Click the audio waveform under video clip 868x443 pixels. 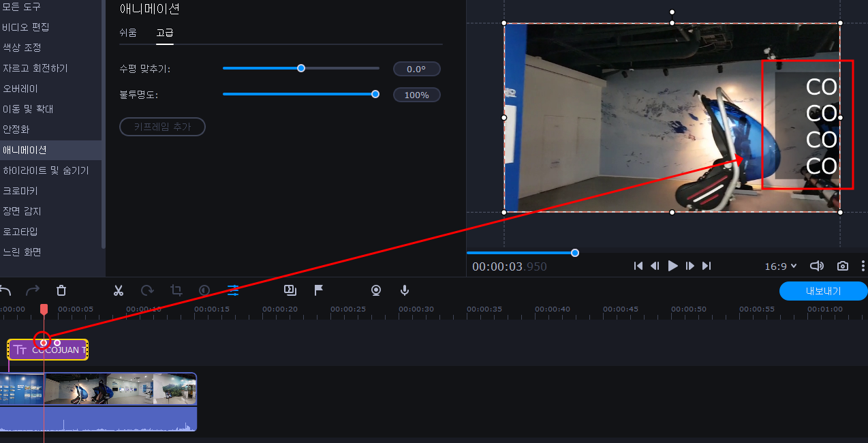[98, 418]
